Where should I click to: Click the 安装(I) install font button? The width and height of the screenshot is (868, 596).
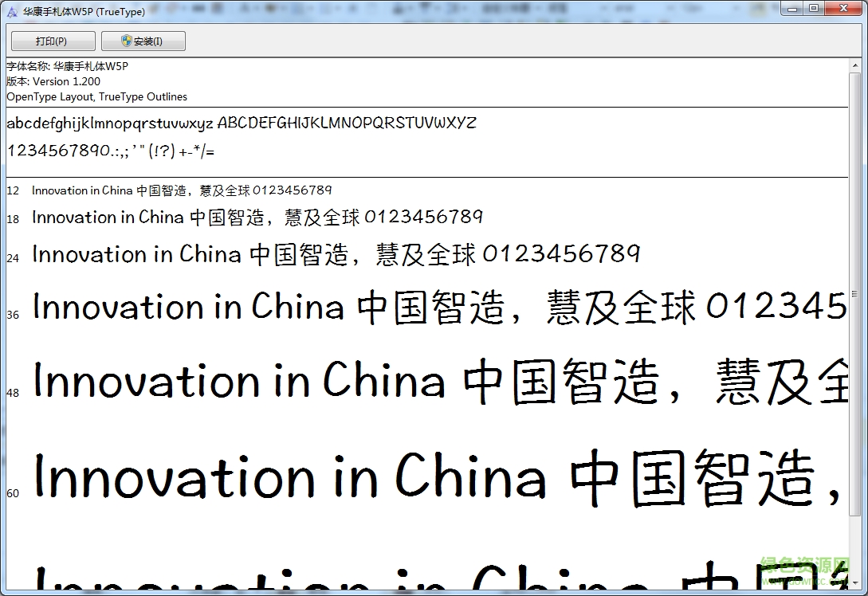click(143, 41)
